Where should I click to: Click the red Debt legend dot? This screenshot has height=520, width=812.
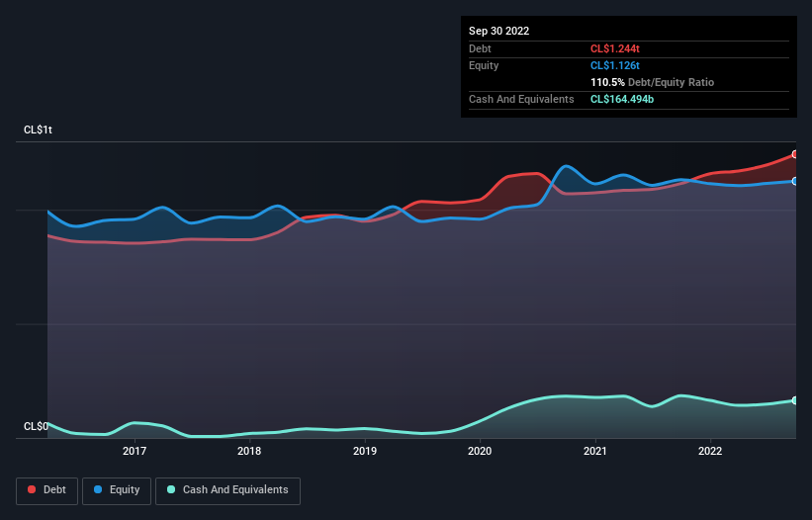(x=32, y=489)
